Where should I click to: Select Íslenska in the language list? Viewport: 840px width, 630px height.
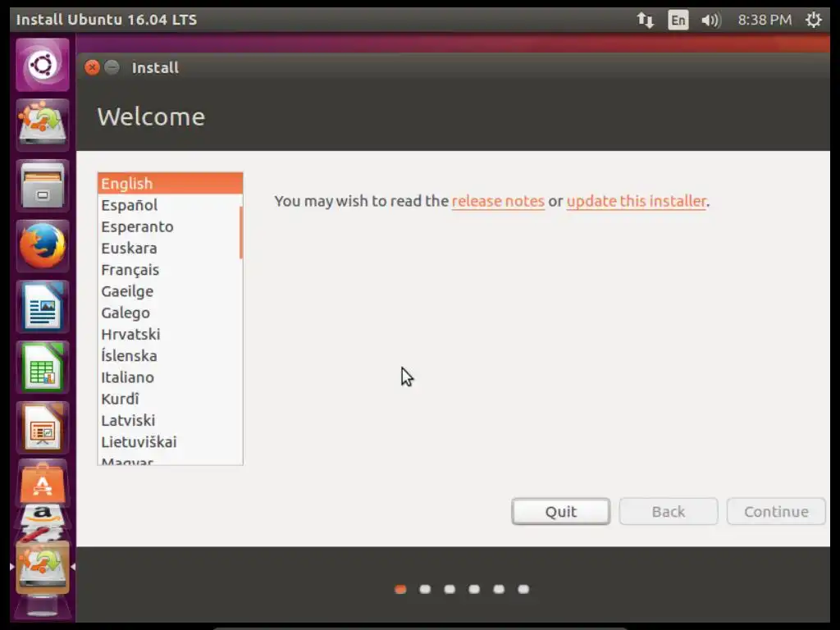coord(169,356)
